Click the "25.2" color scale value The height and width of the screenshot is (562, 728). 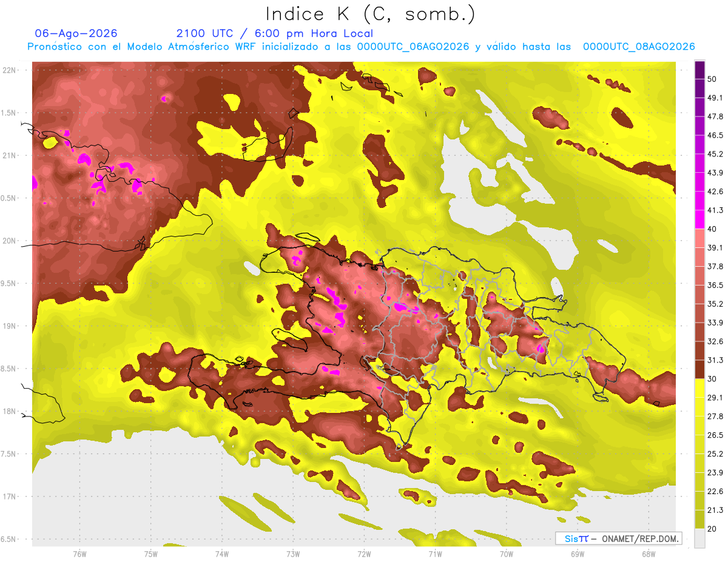715,454
